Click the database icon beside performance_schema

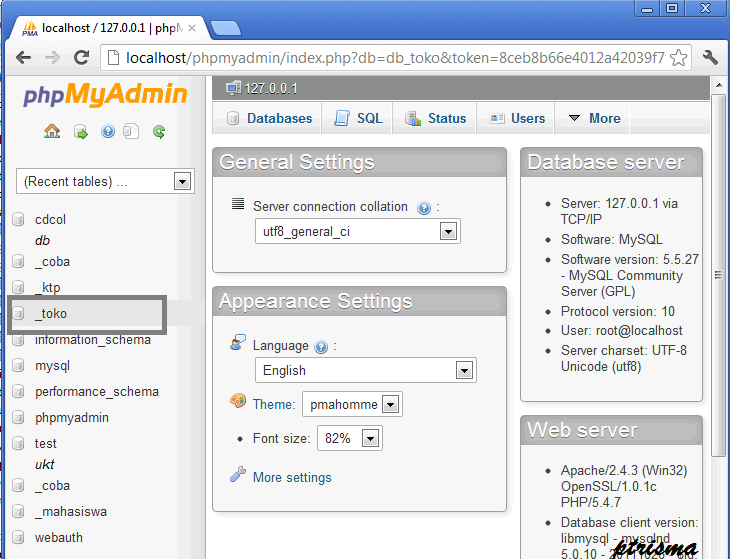18,391
